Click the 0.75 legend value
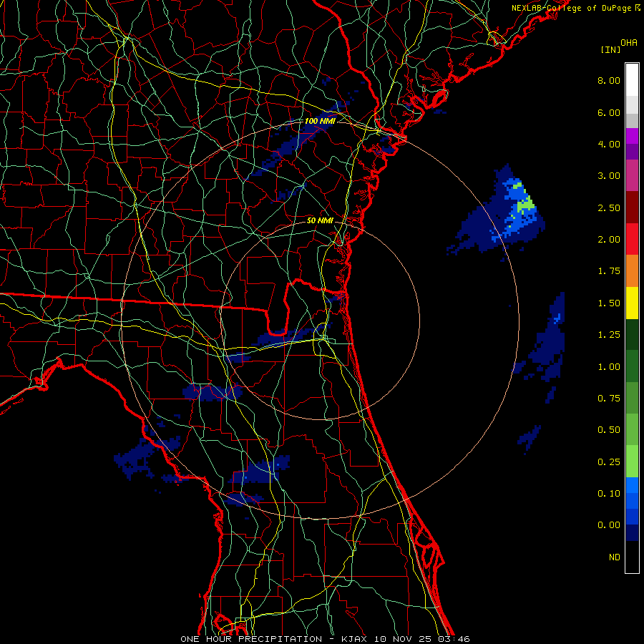The width and height of the screenshot is (644, 644). pyautogui.click(x=609, y=399)
